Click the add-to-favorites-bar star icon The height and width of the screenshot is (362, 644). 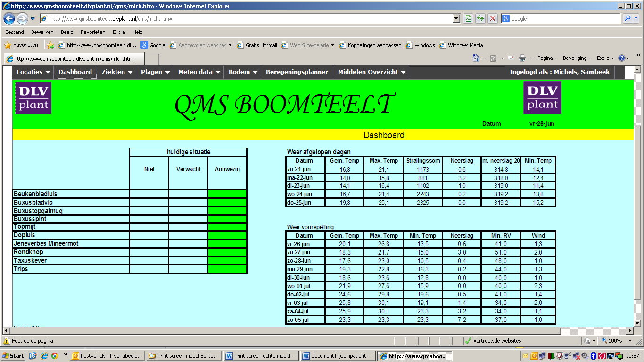pos(50,45)
